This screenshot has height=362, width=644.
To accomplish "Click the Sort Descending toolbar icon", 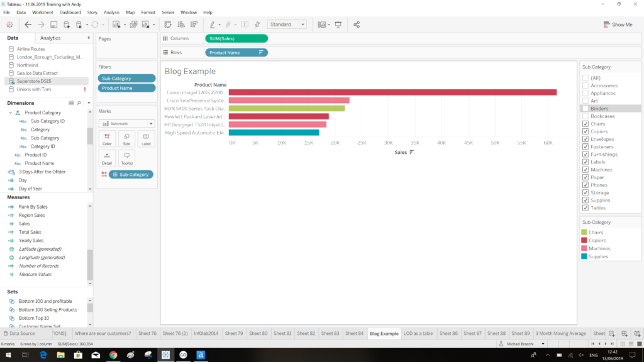I will [194, 25].
